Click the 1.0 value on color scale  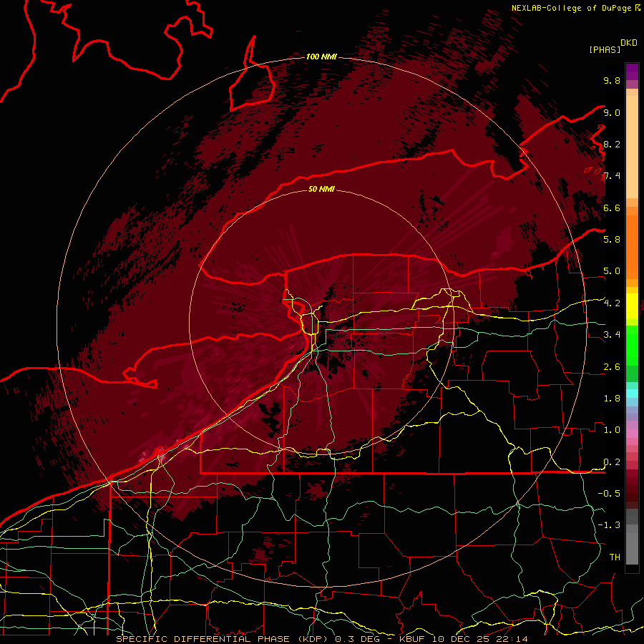(612, 430)
